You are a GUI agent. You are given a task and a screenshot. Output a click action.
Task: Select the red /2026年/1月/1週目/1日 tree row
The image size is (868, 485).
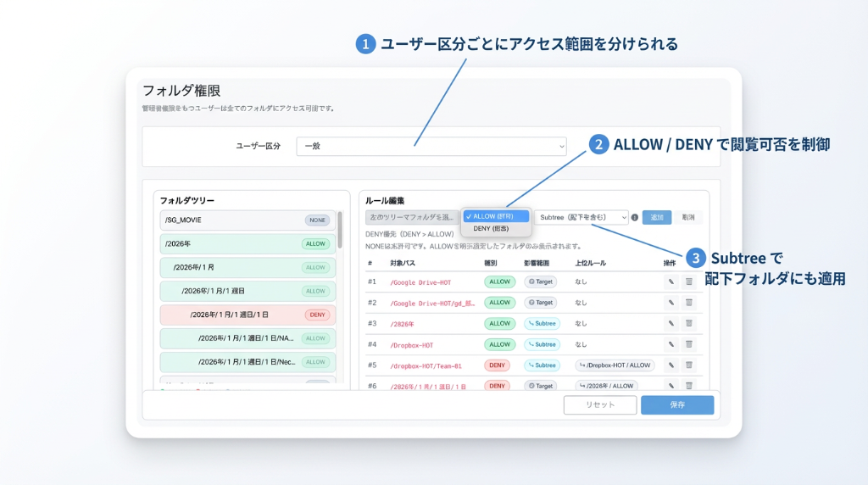click(248, 315)
